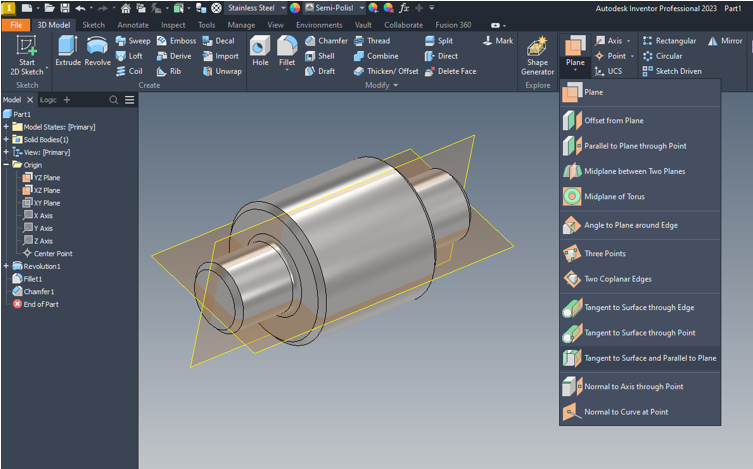Switch to the Annotate tab
This screenshot has width=753, height=469.
[133, 25]
